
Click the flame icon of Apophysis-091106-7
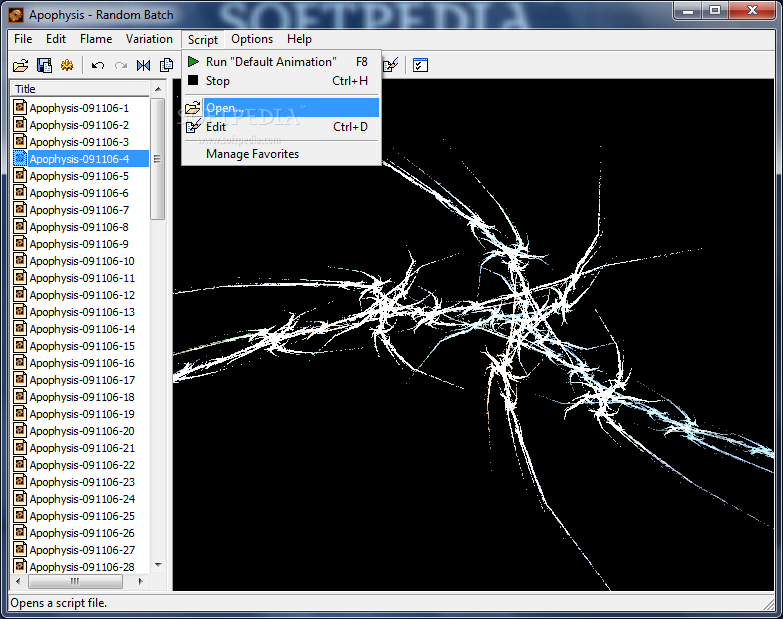point(20,209)
